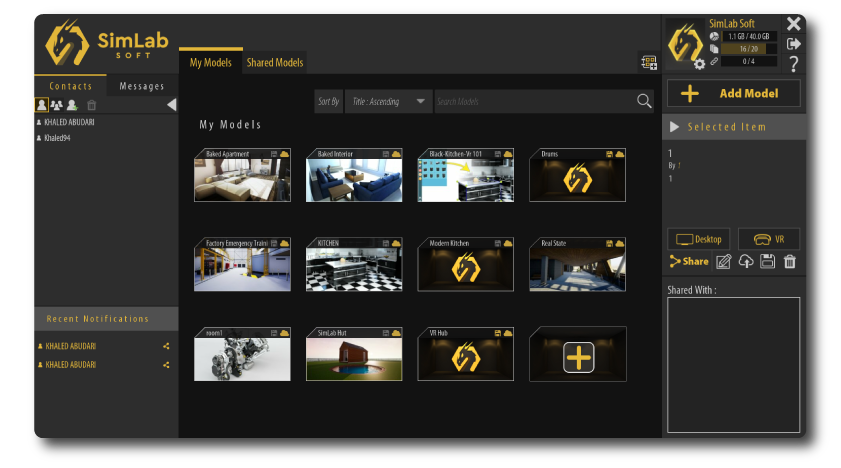Click the storage usage bar 1.1 GB
The height and width of the screenshot is (468, 841).
click(x=749, y=36)
